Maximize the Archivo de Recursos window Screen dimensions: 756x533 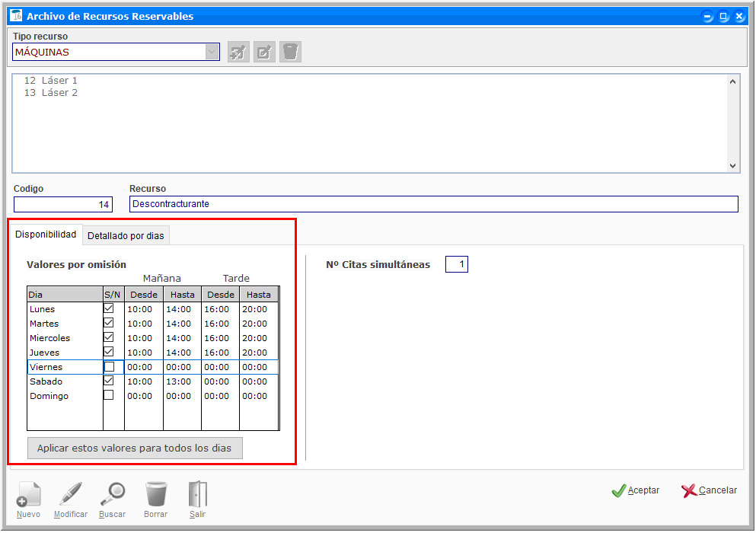(723, 17)
